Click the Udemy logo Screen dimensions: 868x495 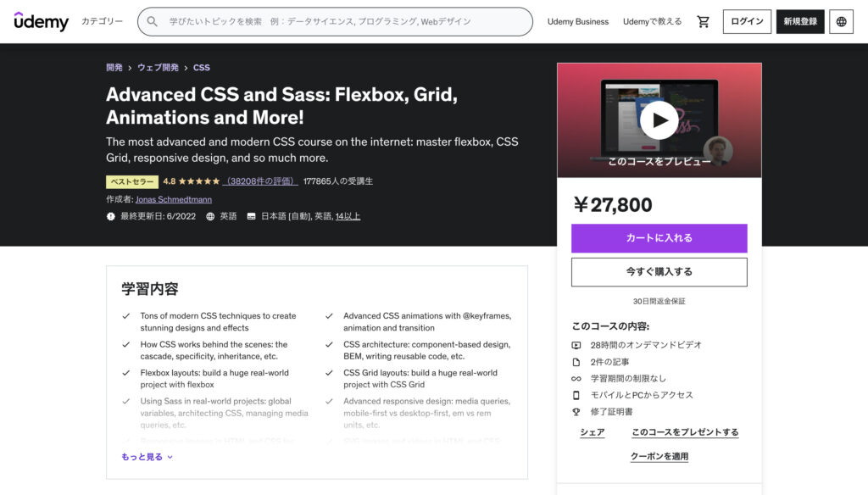pos(41,21)
